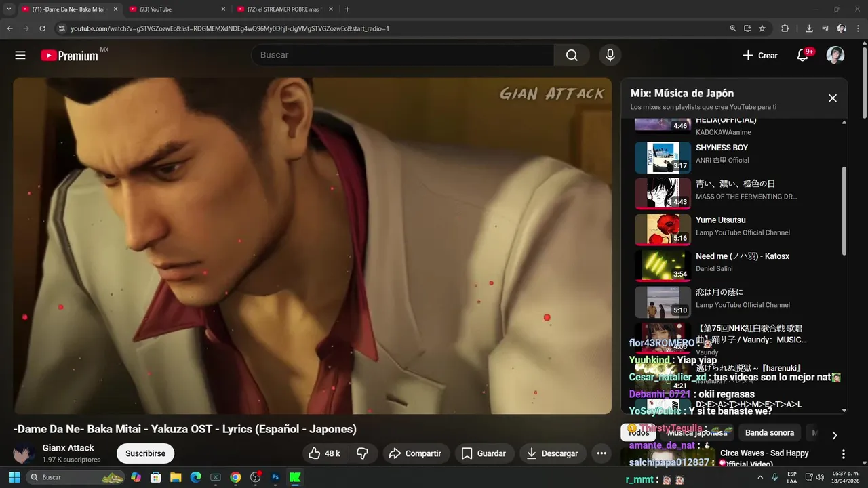Image resolution: width=868 pixels, height=488 pixels.
Task: Play 青い、濃い、橙色の日 in the playlist
Action: pos(735,184)
